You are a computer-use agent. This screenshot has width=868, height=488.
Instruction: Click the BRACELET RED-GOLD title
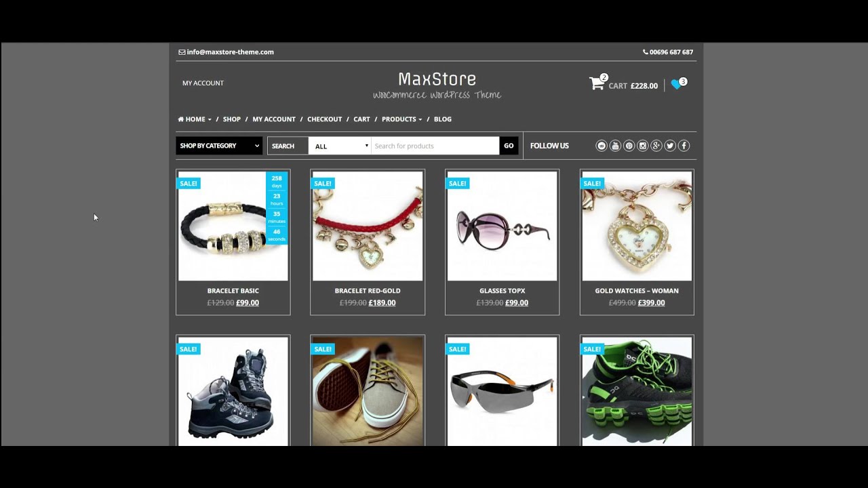pyautogui.click(x=368, y=291)
